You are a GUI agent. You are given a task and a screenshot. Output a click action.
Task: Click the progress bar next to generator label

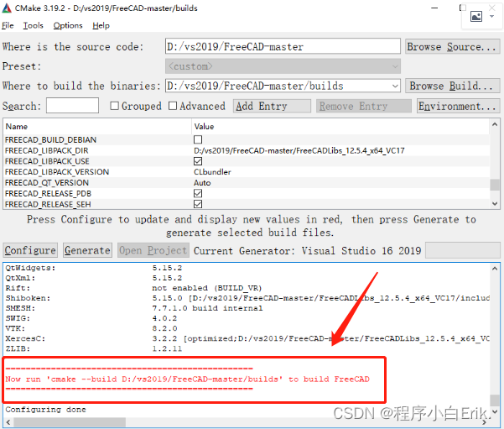pyautogui.click(x=463, y=250)
